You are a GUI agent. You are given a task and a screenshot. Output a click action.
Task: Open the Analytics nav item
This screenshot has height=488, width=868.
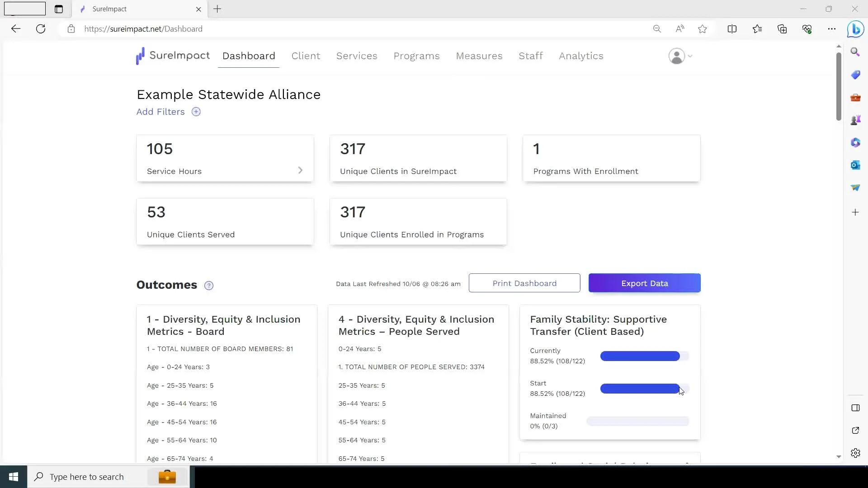[x=581, y=56]
